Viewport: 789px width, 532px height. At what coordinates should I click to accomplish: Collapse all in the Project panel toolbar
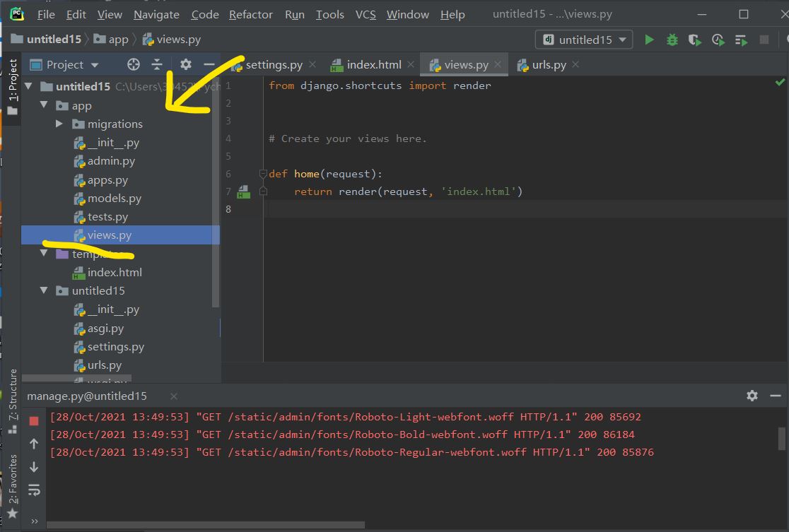(x=157, y=65)
